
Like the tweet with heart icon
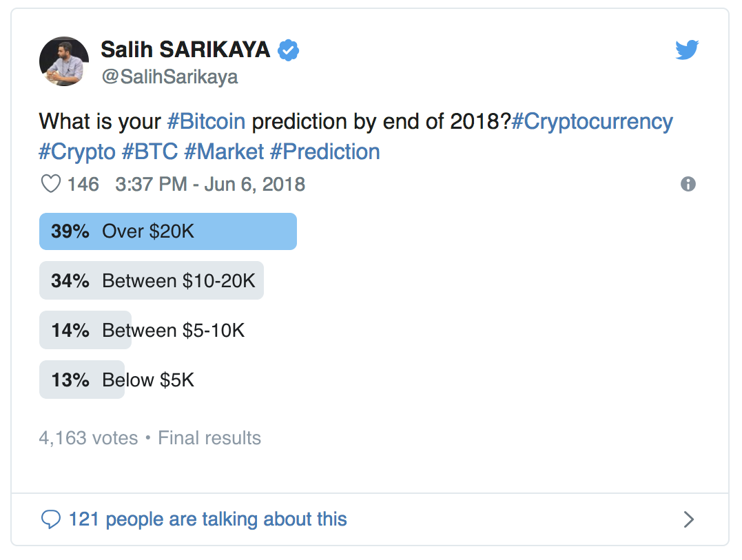click(51, 185)
